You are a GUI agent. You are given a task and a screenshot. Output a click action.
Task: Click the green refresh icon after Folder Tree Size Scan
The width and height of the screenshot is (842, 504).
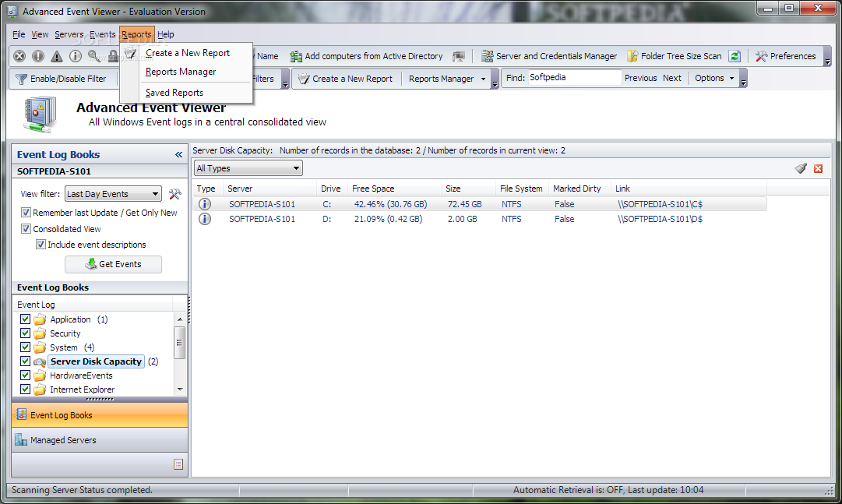pyautogui.click(x=735, y=56)
